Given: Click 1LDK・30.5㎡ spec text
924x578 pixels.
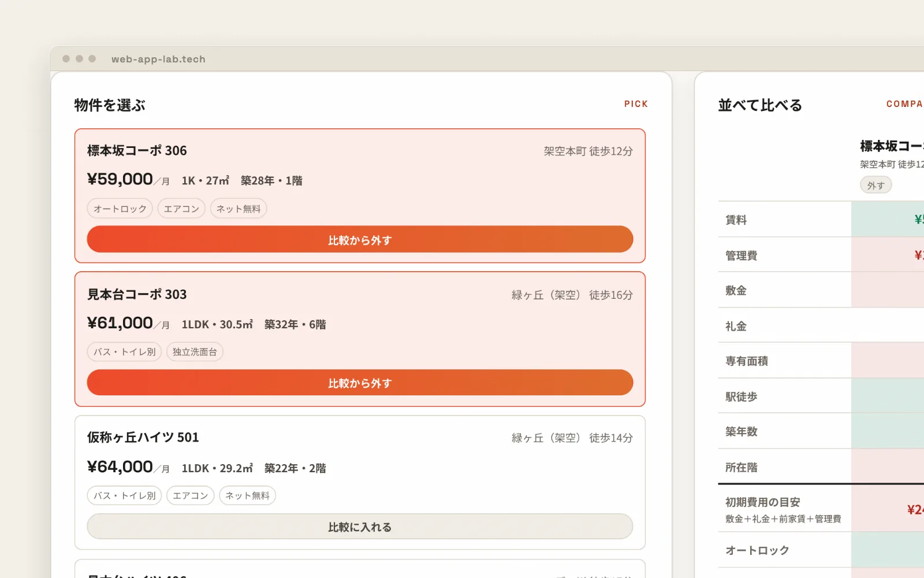Looking at the screenshot, I should tap(217, 324).
